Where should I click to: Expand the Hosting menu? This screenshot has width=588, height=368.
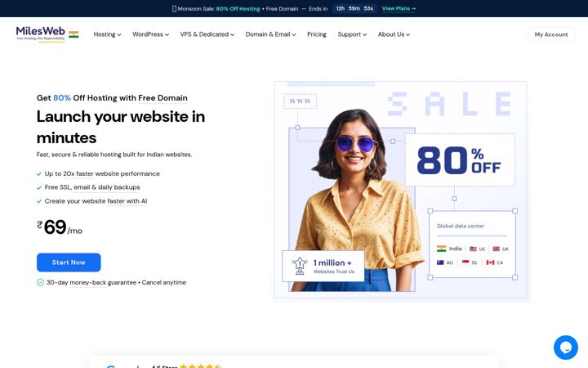click(x=107, y=34)
